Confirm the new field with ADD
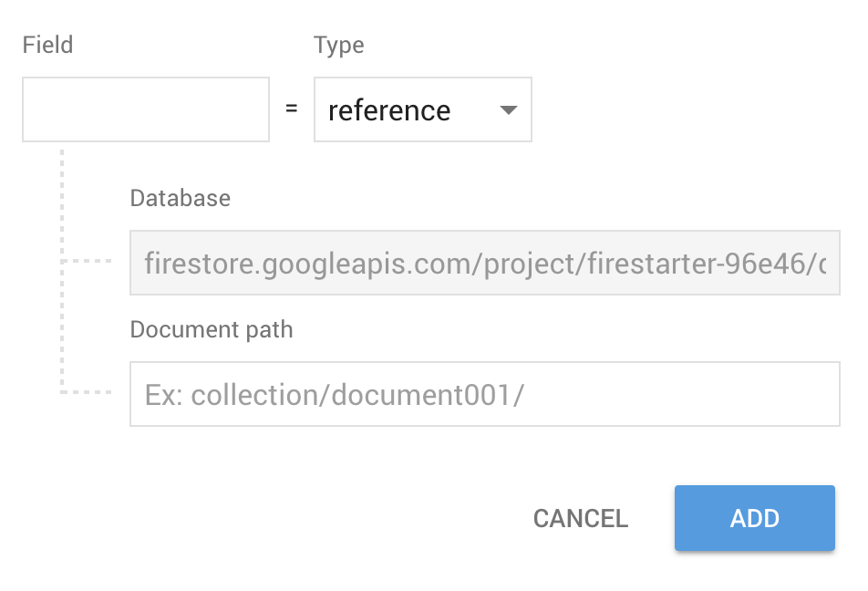Screen dimensions: 868x591 click(754, 518)
